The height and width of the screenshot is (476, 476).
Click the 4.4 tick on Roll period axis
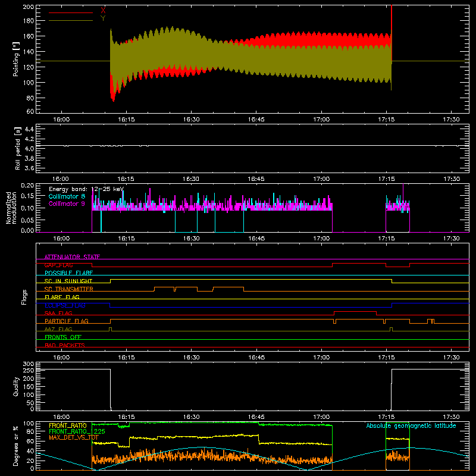click(x=29, y=129)
